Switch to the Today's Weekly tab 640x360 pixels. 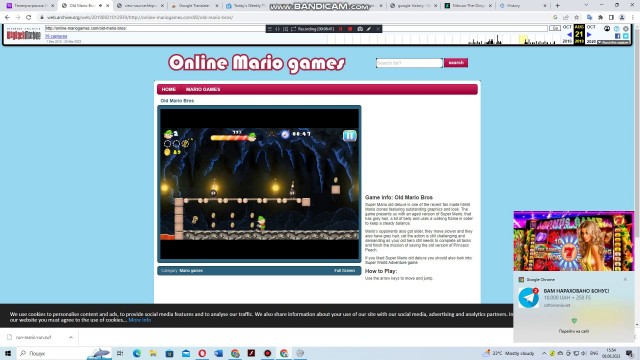coord(248,6)
